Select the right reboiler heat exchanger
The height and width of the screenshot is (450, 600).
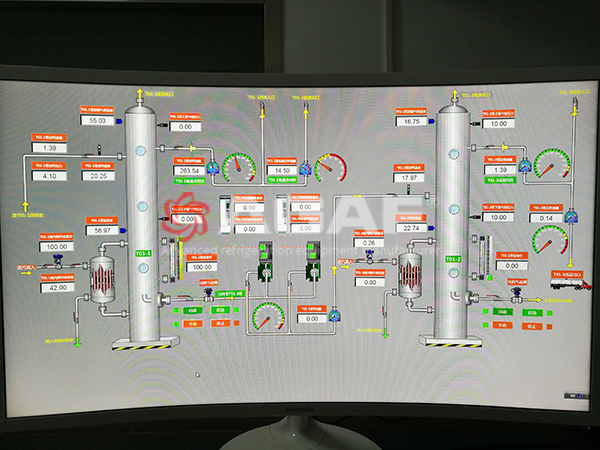click(411, 272)
